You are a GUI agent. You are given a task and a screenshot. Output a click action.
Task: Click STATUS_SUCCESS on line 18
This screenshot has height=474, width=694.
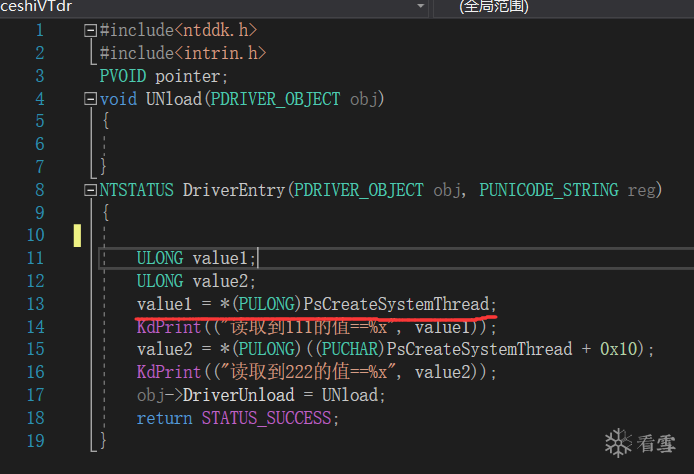pyautogui.click(x=266, y=418)
